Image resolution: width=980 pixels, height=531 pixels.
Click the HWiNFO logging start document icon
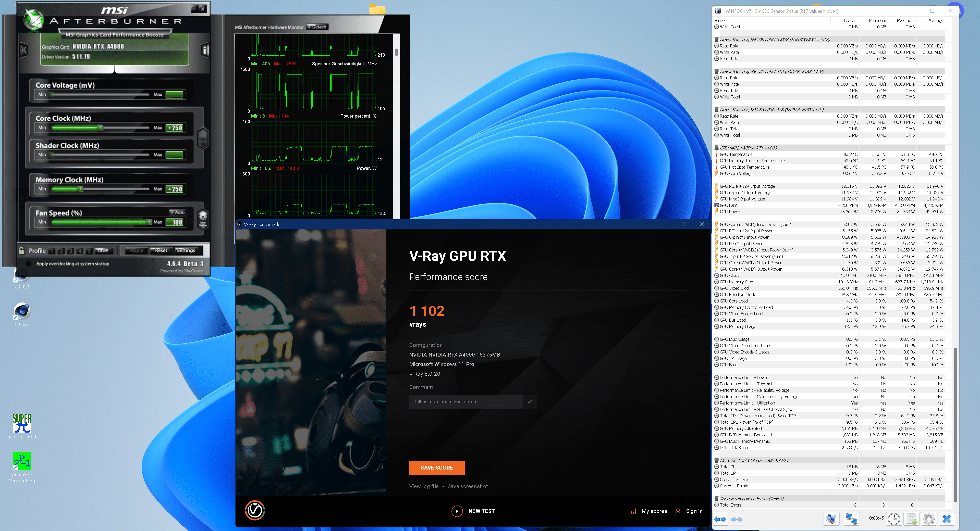[912, 519]
